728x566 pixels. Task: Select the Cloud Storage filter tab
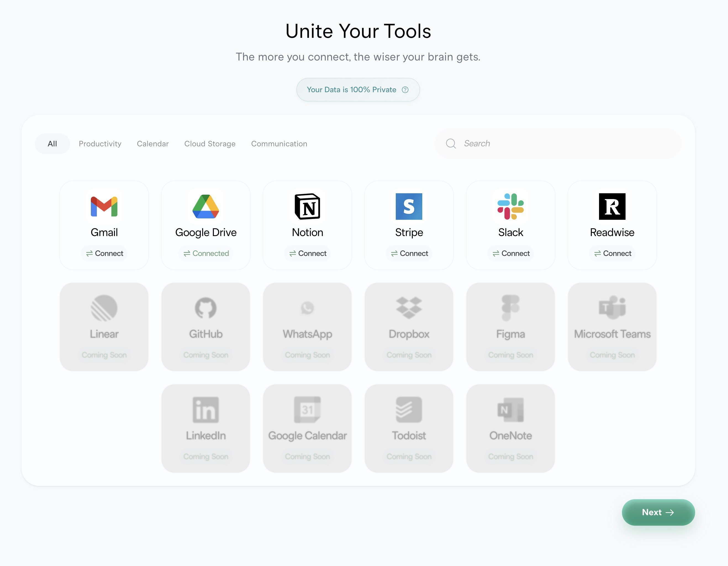[x=210, y=144]
